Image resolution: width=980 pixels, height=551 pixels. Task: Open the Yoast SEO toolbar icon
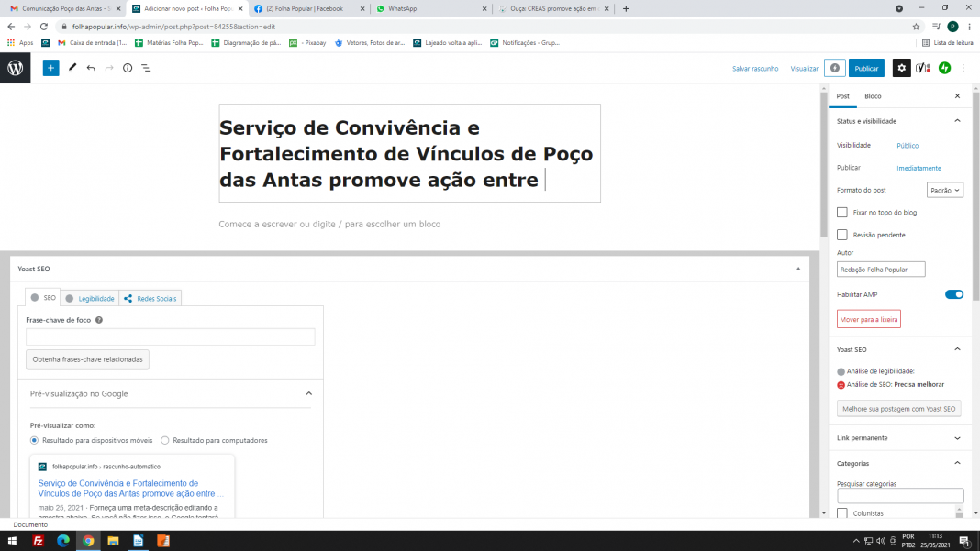[x=923, y=68]
